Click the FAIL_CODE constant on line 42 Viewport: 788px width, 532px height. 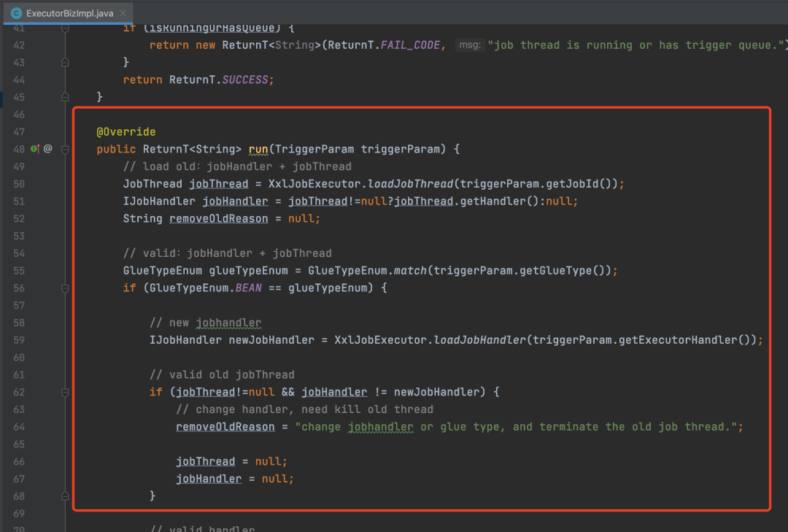coord(410,45)
